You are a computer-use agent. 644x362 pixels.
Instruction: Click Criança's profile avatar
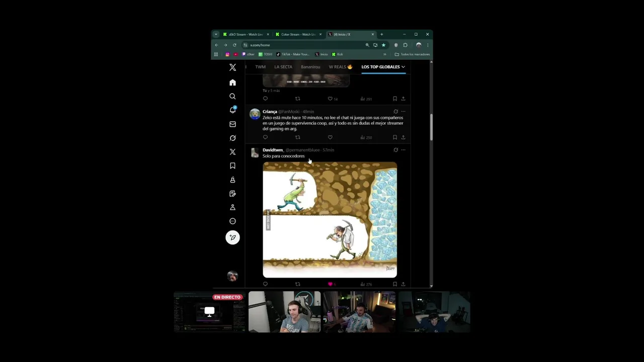(x=255, y=114)
